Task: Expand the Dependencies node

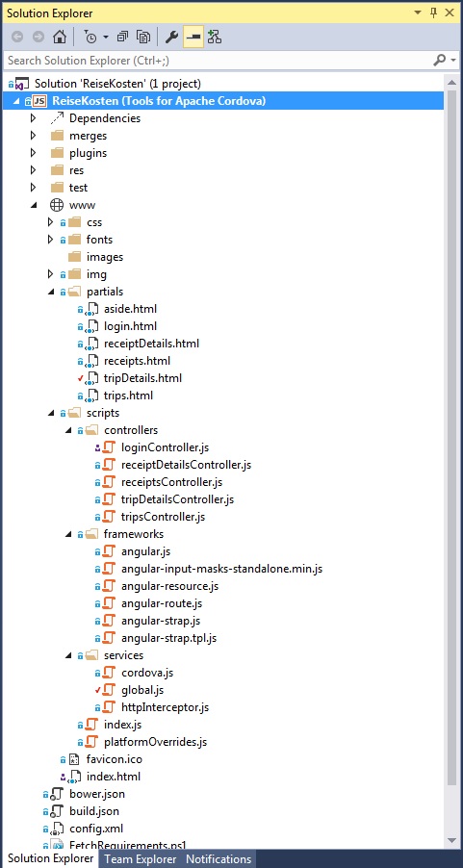Action: click(34, 118)
